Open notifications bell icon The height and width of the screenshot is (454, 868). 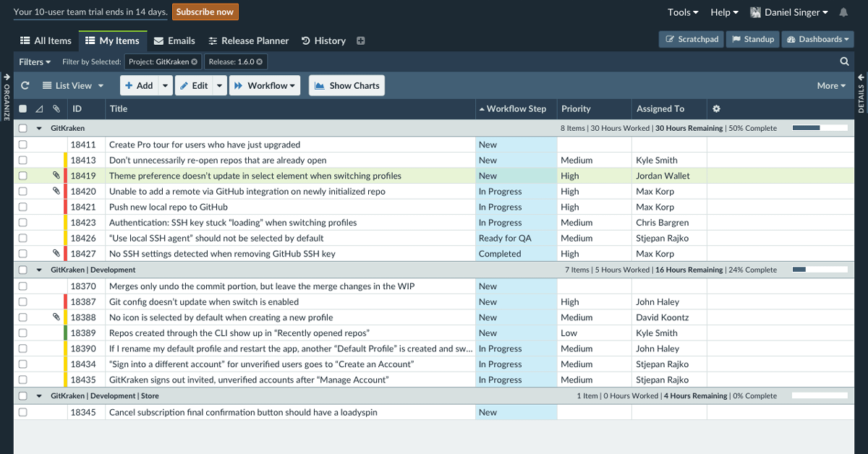click(843, 12)
